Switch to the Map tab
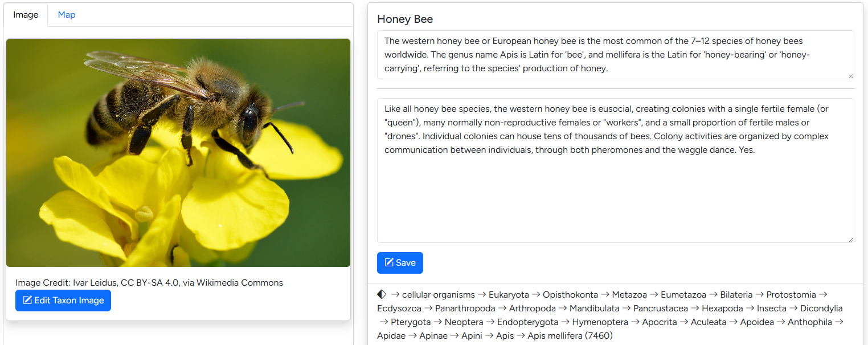868x345 pixels. (66, 15)
